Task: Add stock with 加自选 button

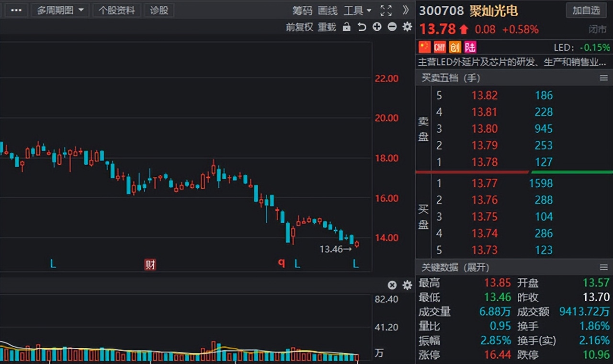Action: 586,11
